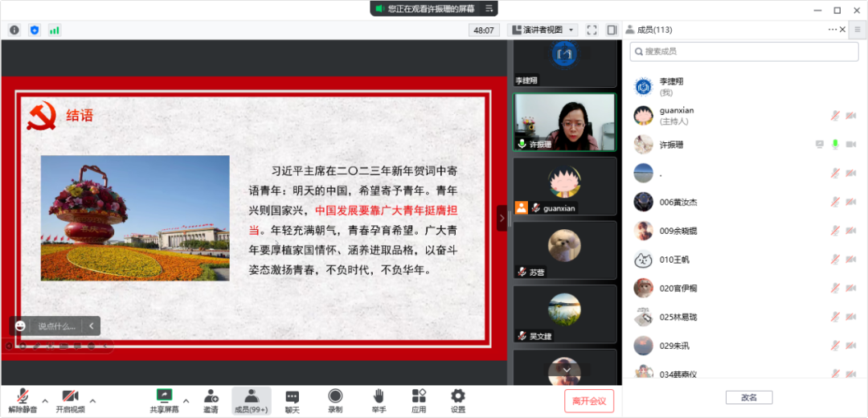The width and height of the screenshot is (868, 418).
Task: Open the Chat (聊天) panel
Action: tap(293, 400)
